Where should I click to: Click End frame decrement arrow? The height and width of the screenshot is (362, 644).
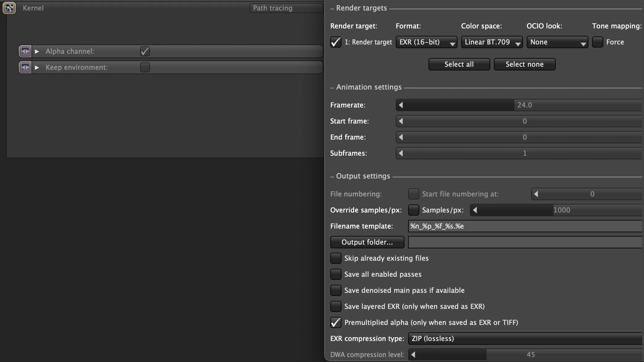coord(401,137)
